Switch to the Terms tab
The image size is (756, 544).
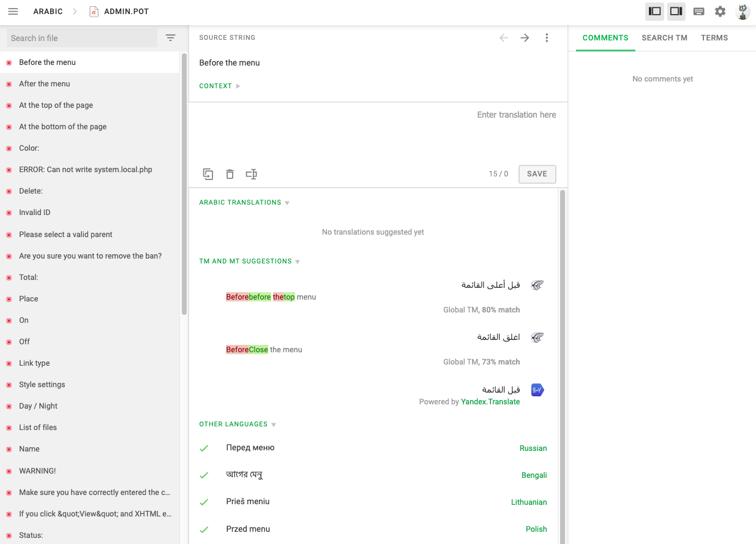coord(714,38)
